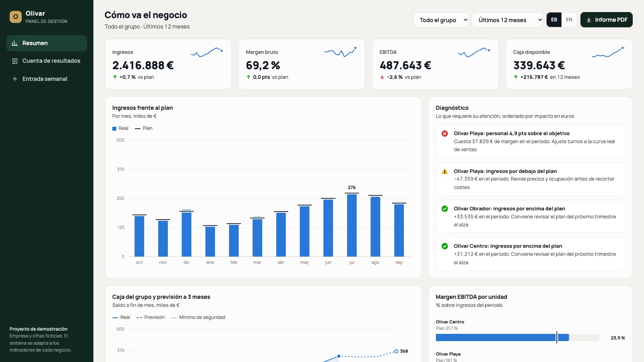Open Olivar Playa personal diagnostic card

(x=530, y=142)
